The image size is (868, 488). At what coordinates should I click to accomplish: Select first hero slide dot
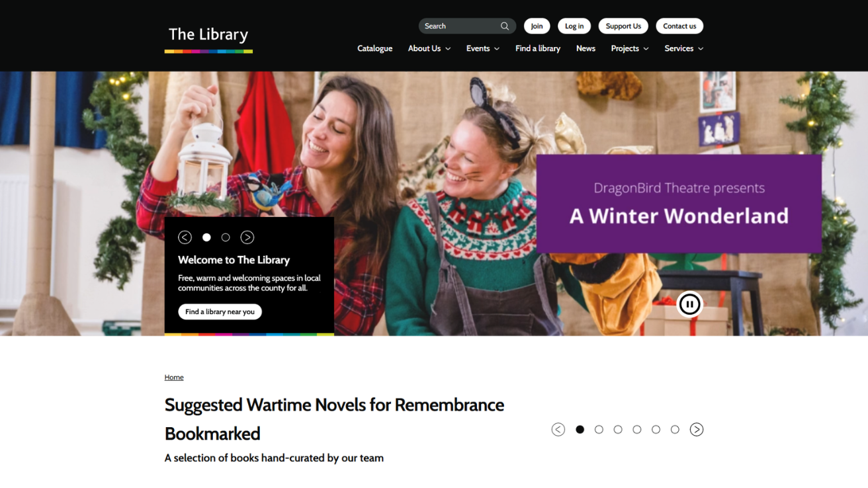[x=206, y=237]
